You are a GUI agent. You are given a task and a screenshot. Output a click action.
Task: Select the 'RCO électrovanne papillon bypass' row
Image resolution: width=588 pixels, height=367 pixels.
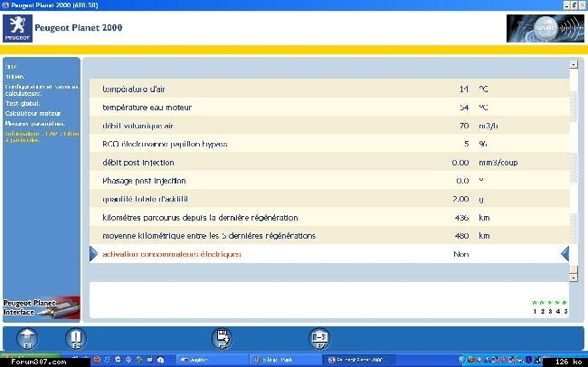coord(329,144)
